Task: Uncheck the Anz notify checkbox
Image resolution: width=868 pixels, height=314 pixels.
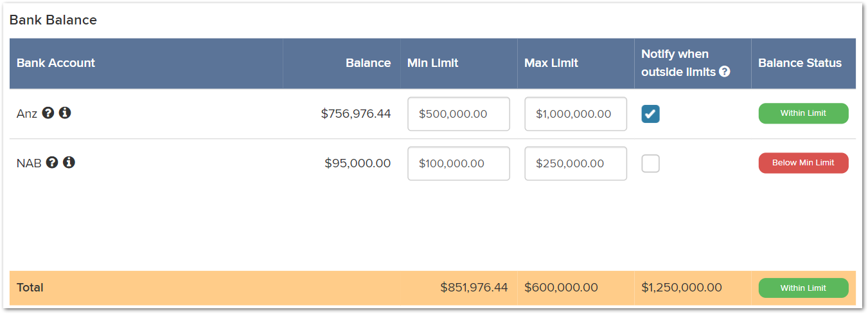Action: [x=651, y=114]
